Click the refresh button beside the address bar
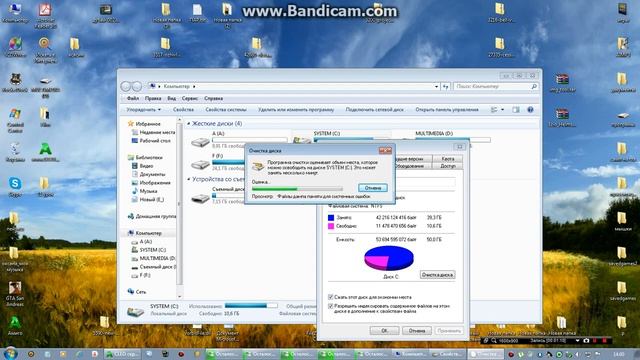 445,87
